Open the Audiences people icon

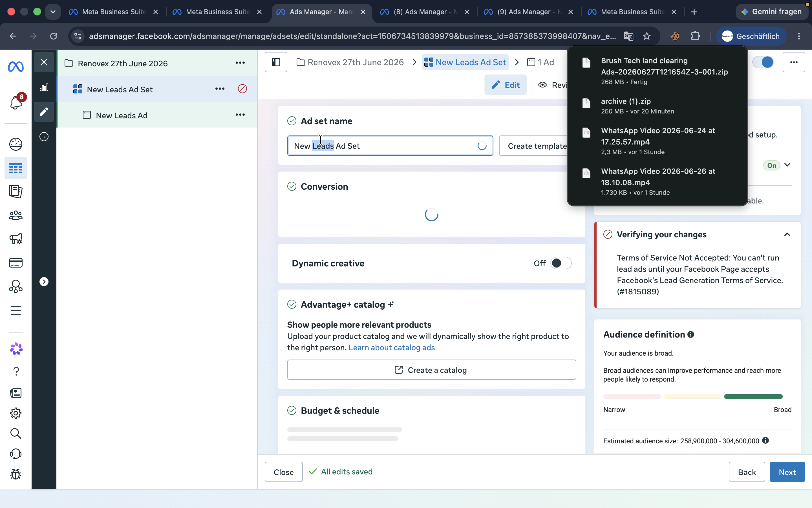coord(16,215)
